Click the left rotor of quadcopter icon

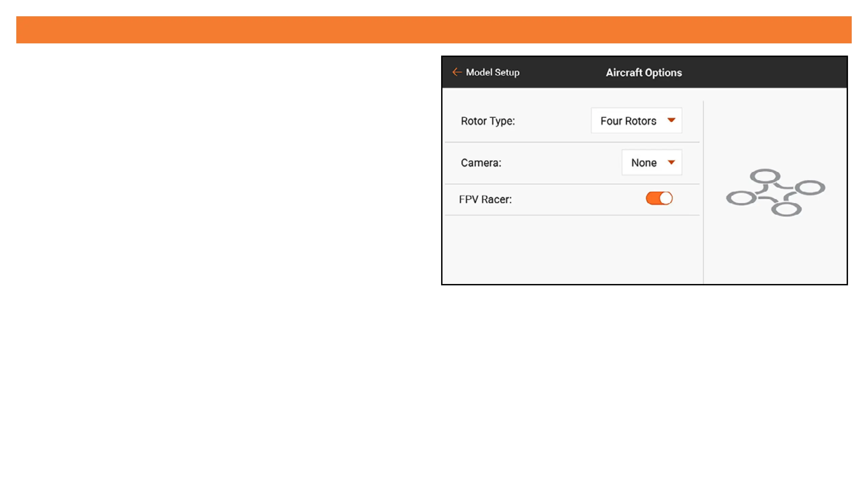[741, 198]
